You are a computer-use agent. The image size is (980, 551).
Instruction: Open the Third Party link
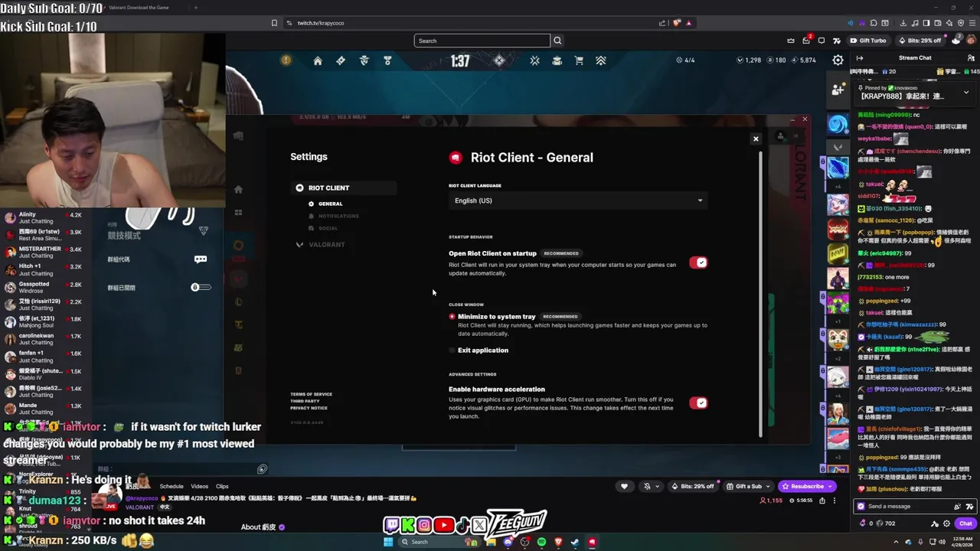pos(305,401)
